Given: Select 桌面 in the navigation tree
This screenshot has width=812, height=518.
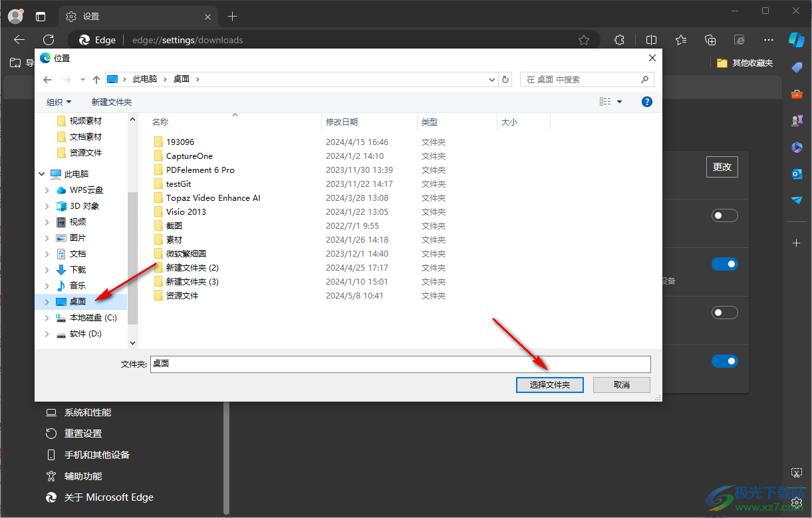Looking at the screenshot, I should pyautogui.click(x=78, y=302).
